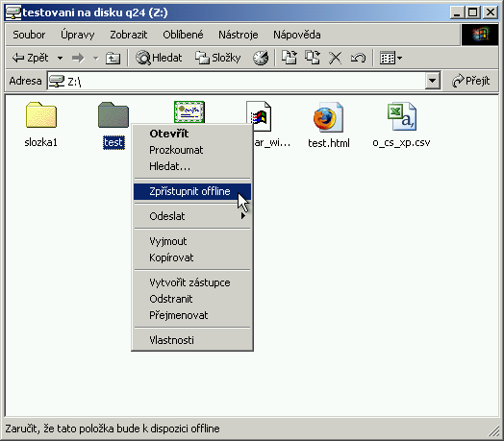Expand the Adresa address bar dropdown

432,81
